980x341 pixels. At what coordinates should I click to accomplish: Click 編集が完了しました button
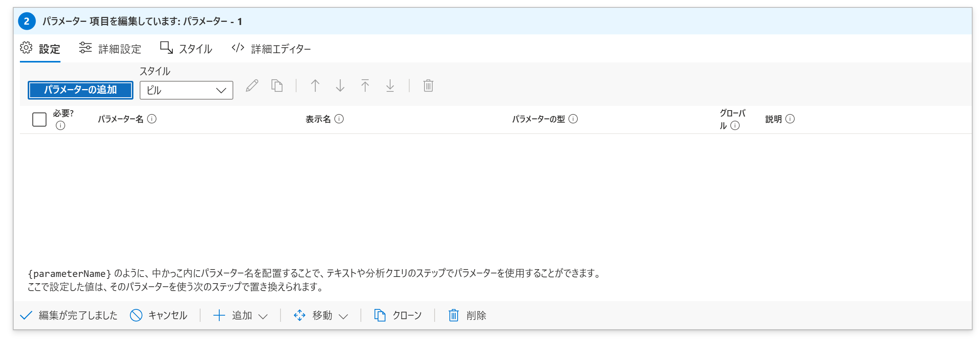click(69, 315)
